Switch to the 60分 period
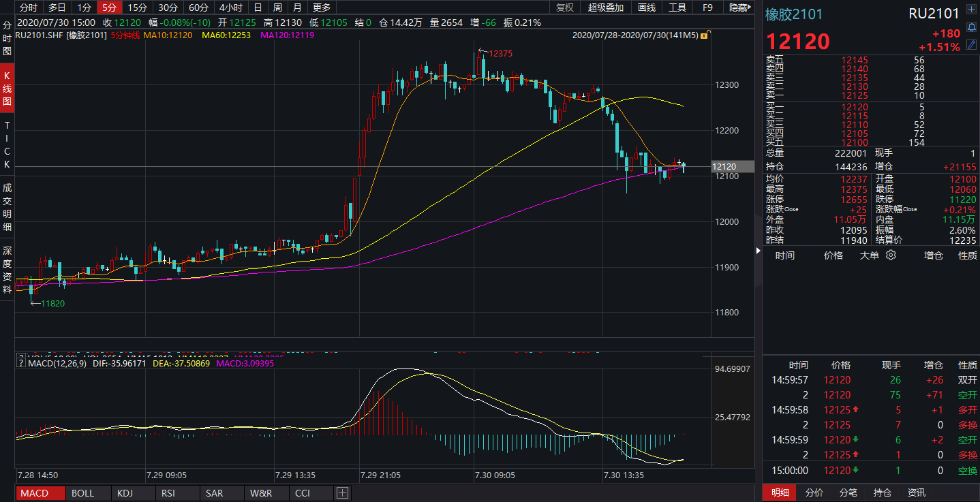 coord(198,7)
